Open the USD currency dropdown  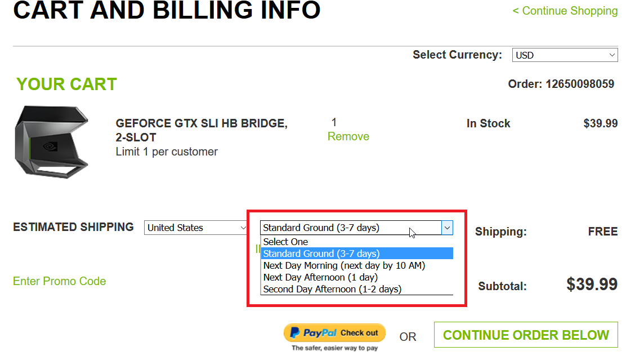565,55
